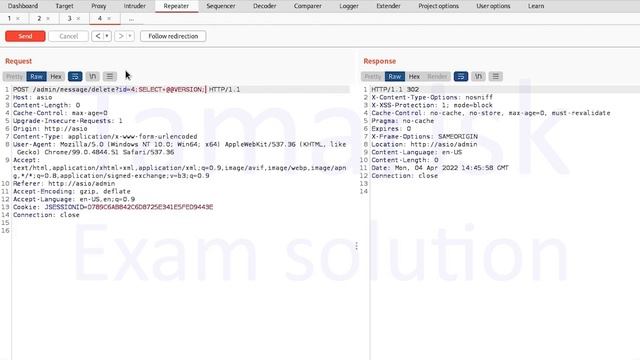Click 'Pragma: no-cache' response header
Image resolution: width=640 pixels, height=360 pixels.
click(x=403, y=121)
